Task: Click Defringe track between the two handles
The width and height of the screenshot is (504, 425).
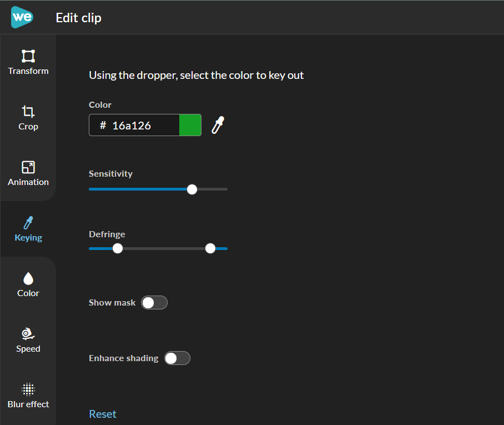Action: tap(164, 248)
